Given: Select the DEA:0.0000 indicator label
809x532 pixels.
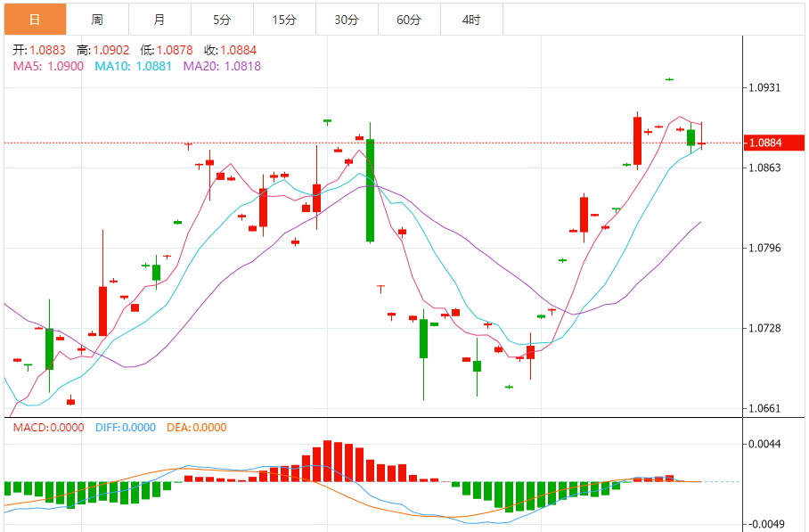Looking at the screenshot, I should (x=197, y=427).
